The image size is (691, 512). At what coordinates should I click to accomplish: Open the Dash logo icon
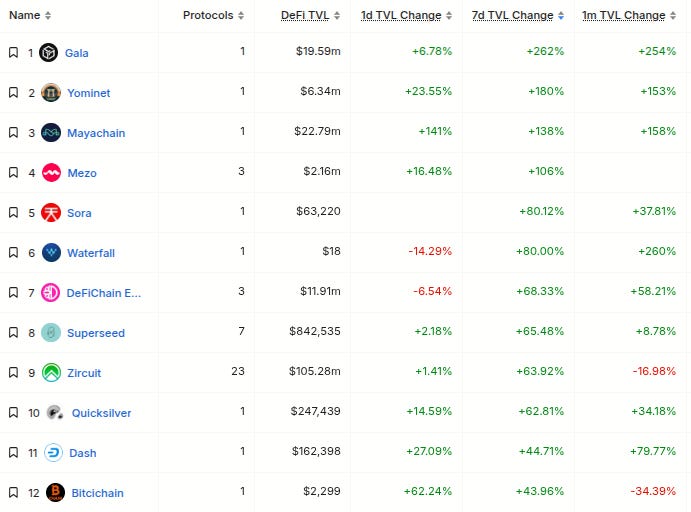53,453
